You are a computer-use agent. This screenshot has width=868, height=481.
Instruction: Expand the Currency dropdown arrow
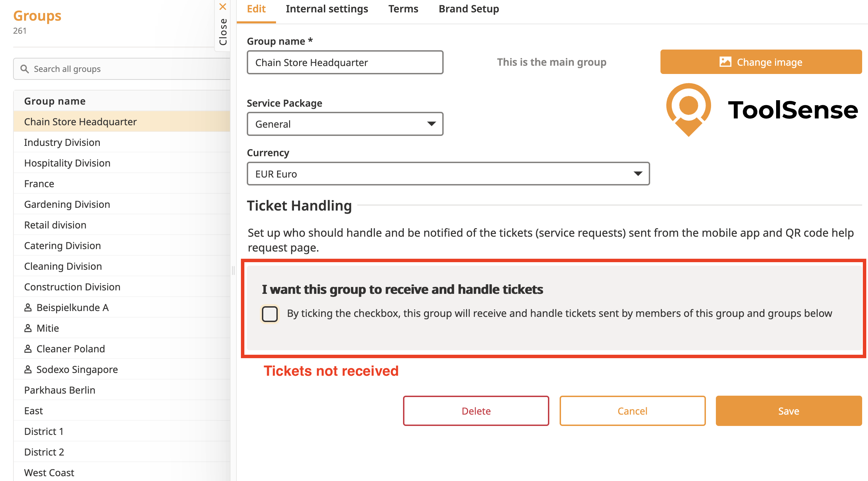pos(638,174)
